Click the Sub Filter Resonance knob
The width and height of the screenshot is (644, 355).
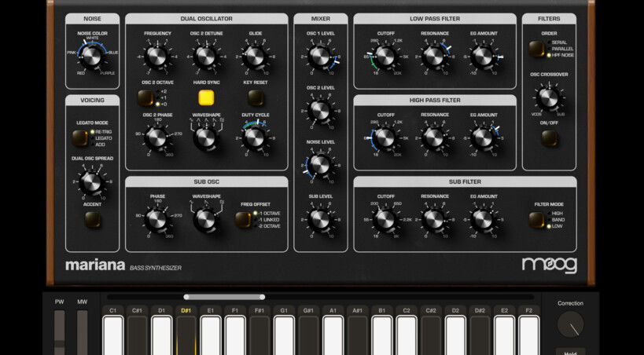coord(434,220)
